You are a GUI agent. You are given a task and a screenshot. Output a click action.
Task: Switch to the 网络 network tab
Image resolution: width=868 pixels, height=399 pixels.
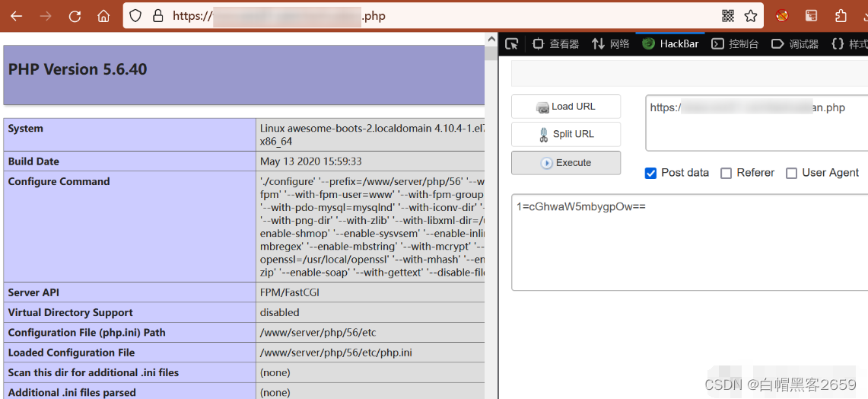point(611,43)
